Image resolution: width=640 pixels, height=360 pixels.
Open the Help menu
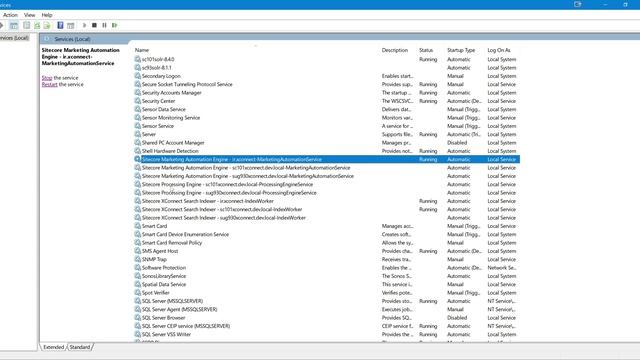[x=47, y=15]
